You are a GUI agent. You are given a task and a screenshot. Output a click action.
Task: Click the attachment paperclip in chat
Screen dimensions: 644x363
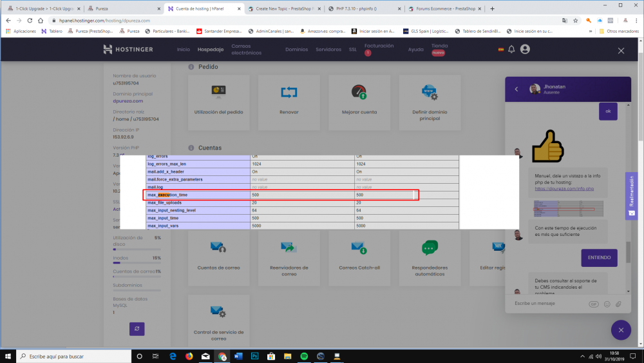(x=618, y=304)
